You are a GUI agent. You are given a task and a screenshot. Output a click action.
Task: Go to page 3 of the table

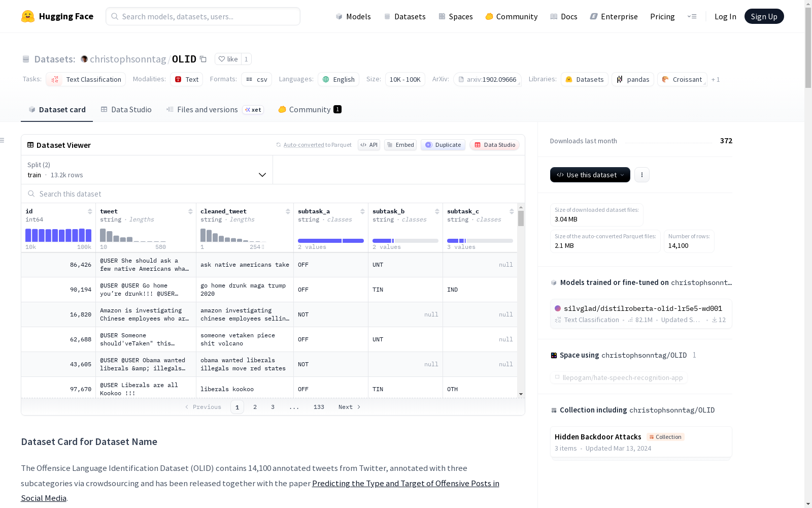click(x=273, y=407)
